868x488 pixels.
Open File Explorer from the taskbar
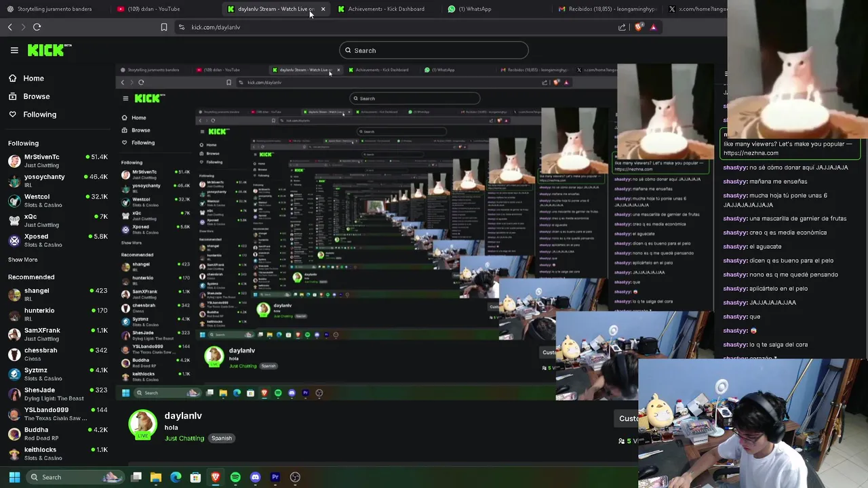click(x=156, y=477)
